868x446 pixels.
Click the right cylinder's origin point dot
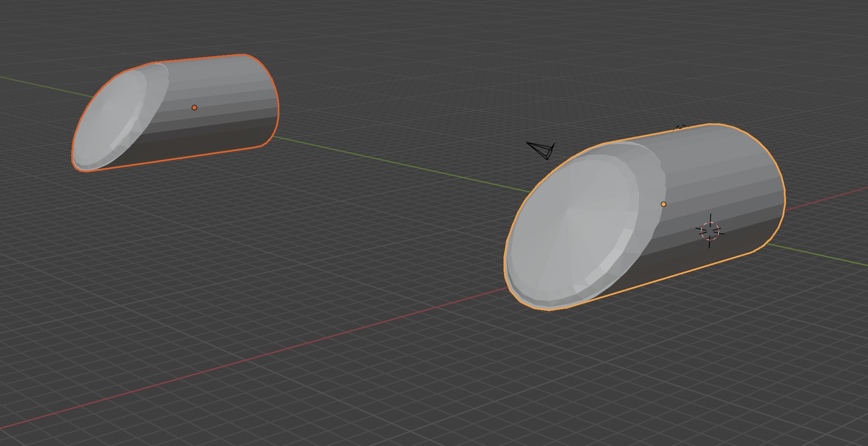[x=663, y=204]
